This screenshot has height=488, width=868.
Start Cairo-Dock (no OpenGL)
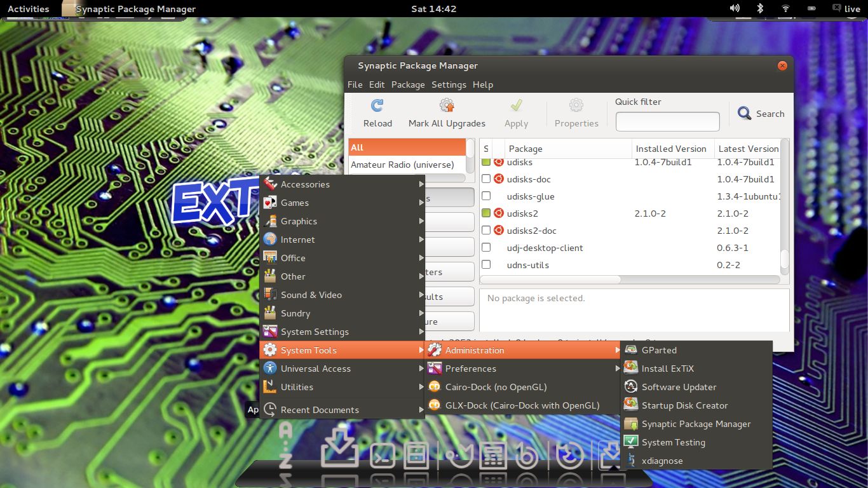click(523, 387)
